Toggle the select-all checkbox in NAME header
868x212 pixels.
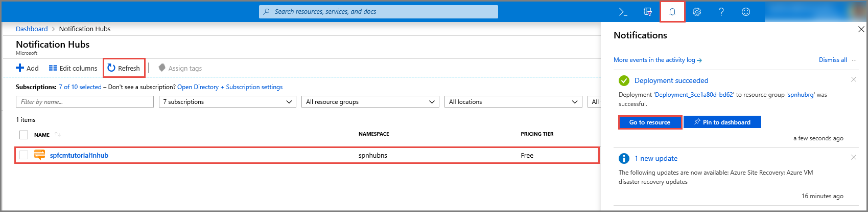[24, 135]
